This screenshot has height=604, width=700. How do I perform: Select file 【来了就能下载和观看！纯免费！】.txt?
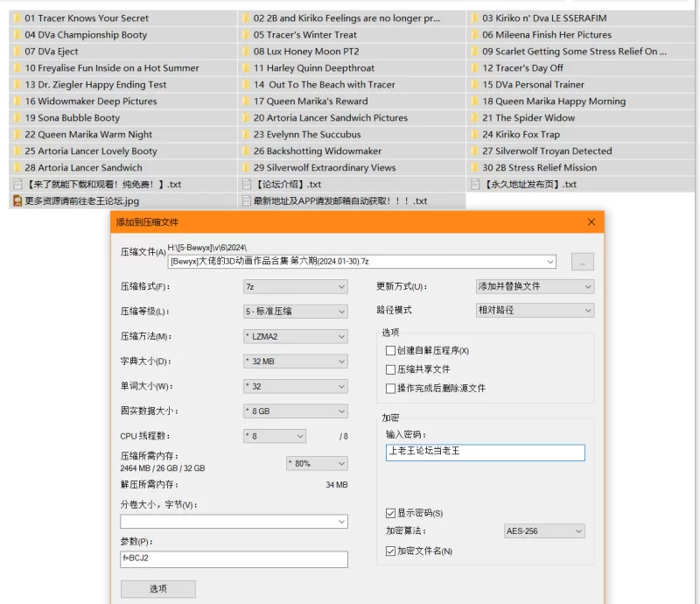pos(102,185)
